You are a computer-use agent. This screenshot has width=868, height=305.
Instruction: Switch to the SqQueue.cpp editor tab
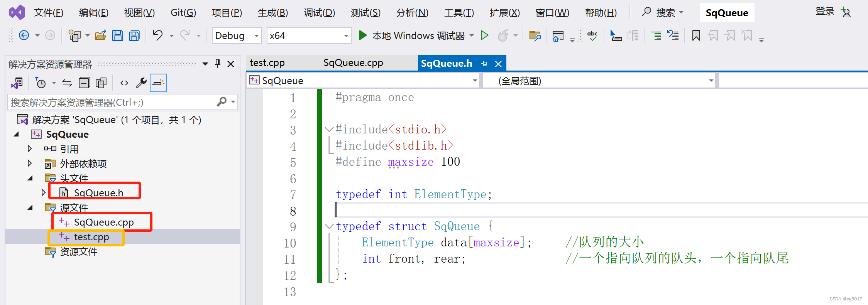pos(353,63)
